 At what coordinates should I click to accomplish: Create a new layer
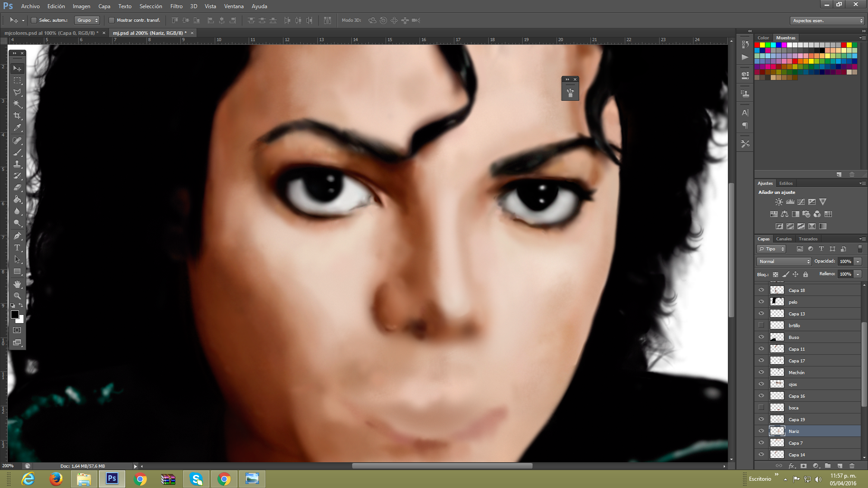(840, 466)
